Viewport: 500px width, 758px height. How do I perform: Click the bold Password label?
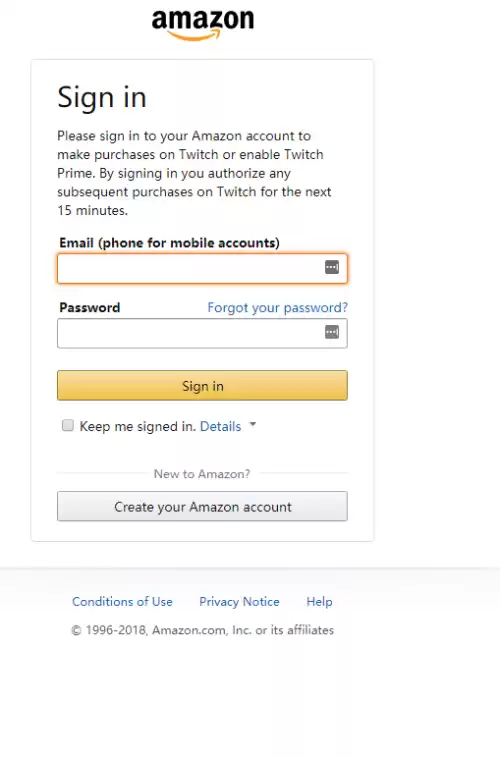89,307
